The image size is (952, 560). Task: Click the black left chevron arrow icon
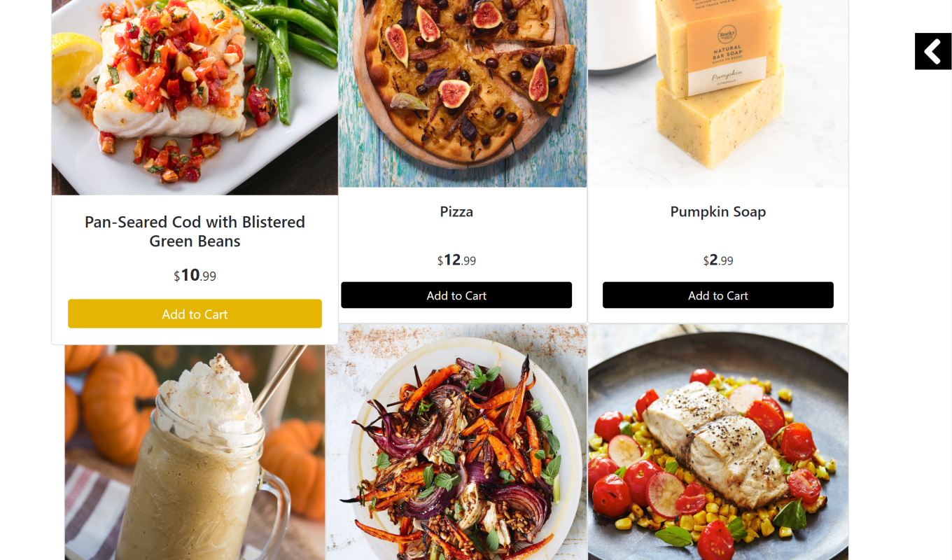(x=933, y=51)
